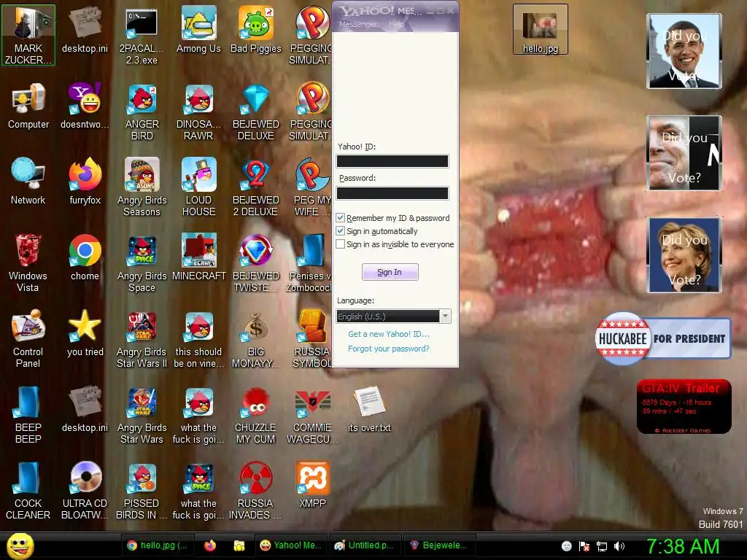Select the Angry Birds Seasons icon
The image size is (747, 560).
(142, 187)
